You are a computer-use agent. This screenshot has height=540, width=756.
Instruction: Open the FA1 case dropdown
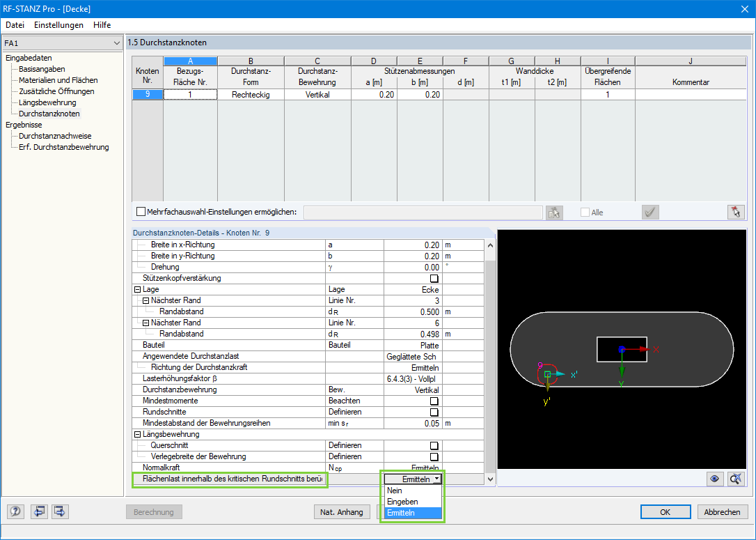click(x=116, y=43)
